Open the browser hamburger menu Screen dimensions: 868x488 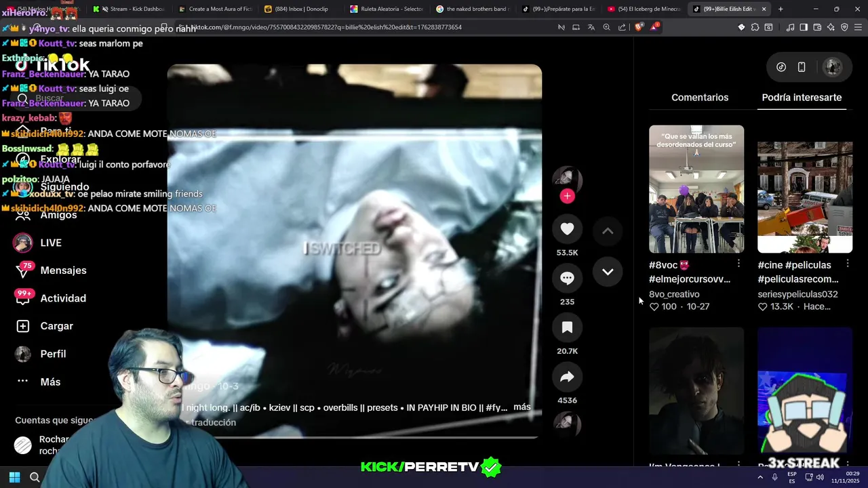pos(858,27)
